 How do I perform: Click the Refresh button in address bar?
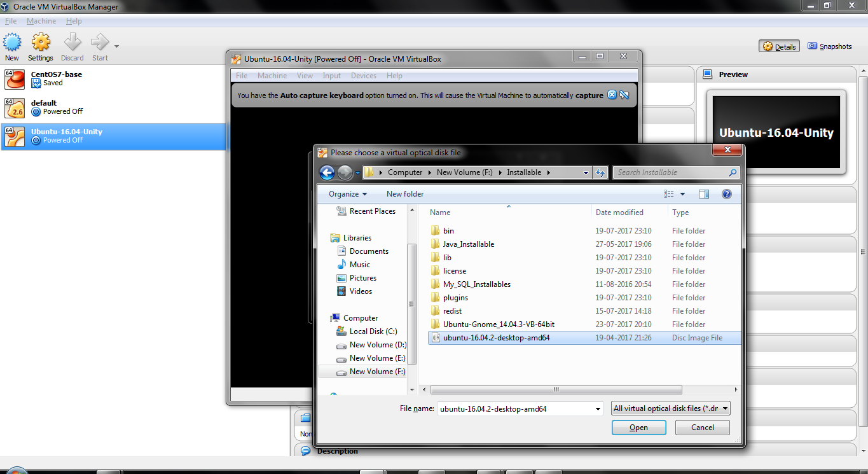pyautogui.click(x=600, y=172)
